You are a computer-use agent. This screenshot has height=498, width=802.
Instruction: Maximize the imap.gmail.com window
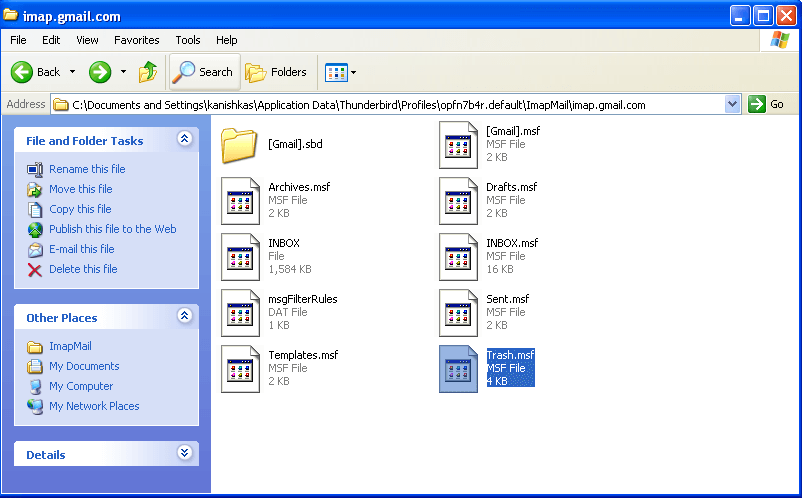tap(763, 16)
